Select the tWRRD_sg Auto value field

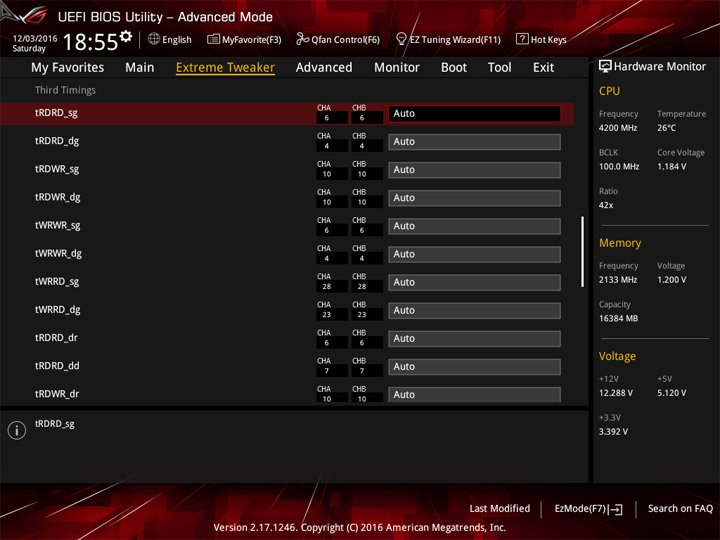(474, 282)
